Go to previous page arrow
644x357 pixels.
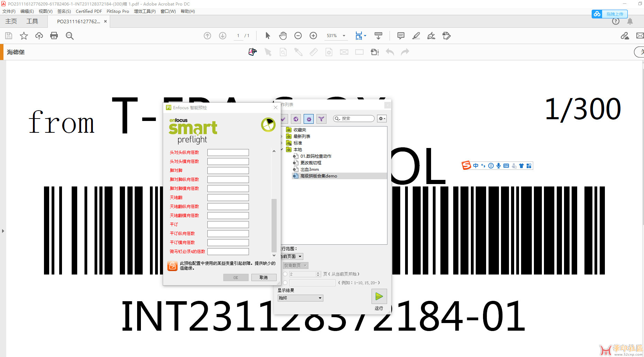pyautogui.click(x=207, y=36)
